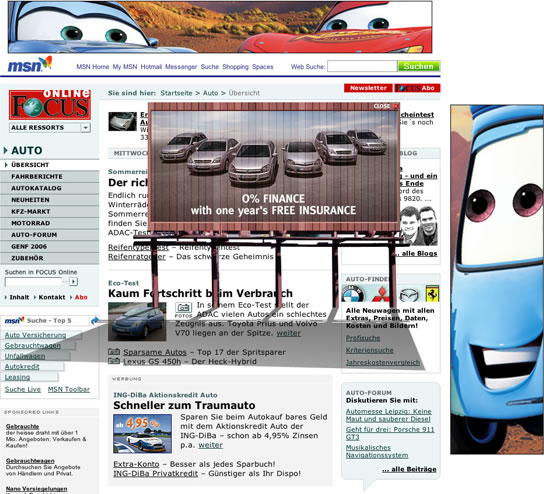Choose the Mazda brand logo
The height and width of the screenshot is (494, 544).
click(x=409, y=296)
